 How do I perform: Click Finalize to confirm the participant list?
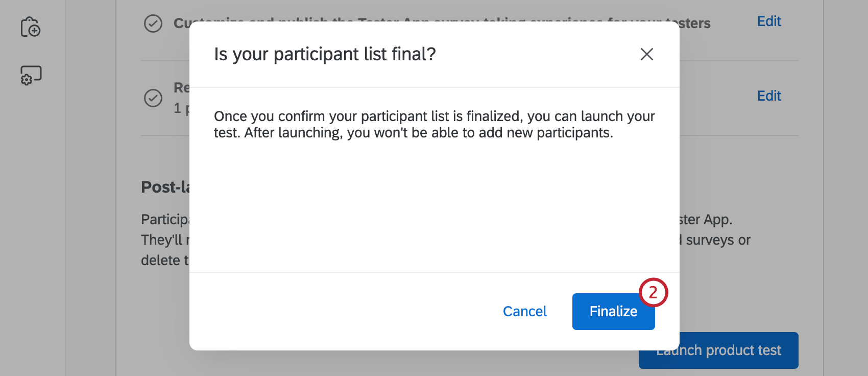613,311
